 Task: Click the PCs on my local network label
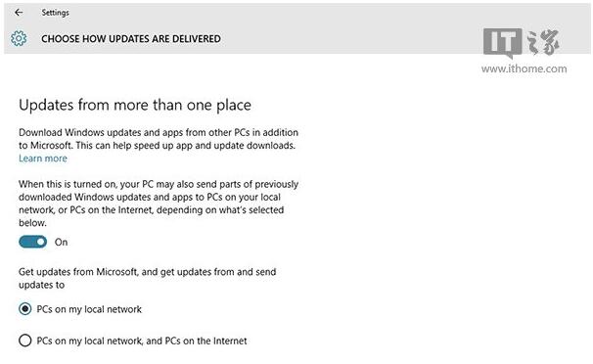click(89, 309)
